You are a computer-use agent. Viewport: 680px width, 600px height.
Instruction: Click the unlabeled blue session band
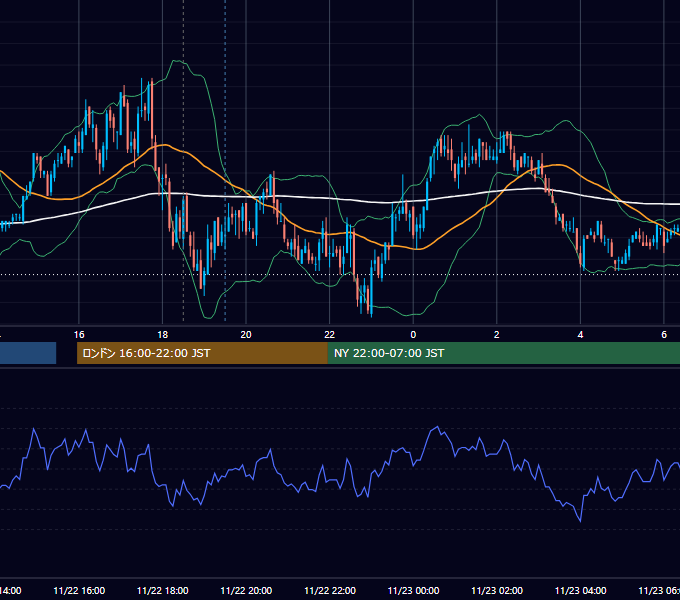(x=28, y=353)
